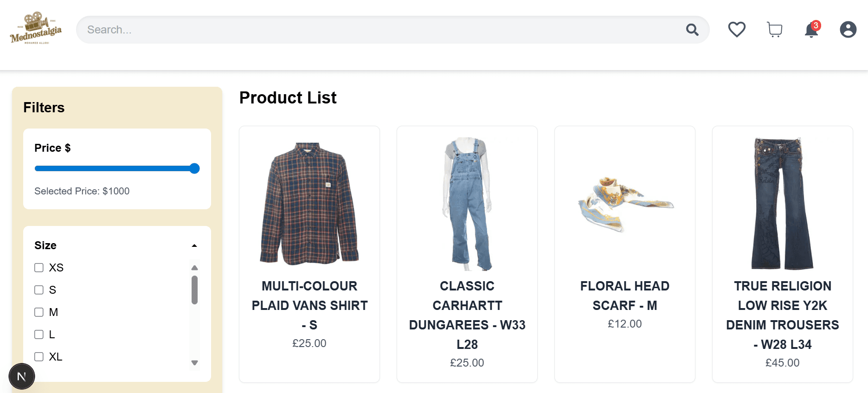Click the Mednostalgia logo
Image resolution: width=868 pixels, height=393 pixels.
pos(36,29)
